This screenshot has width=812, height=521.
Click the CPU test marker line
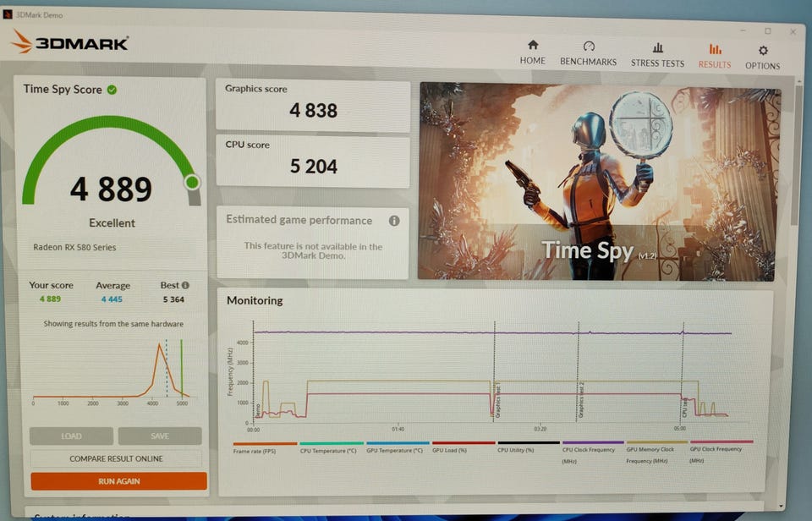click(683, 372)
